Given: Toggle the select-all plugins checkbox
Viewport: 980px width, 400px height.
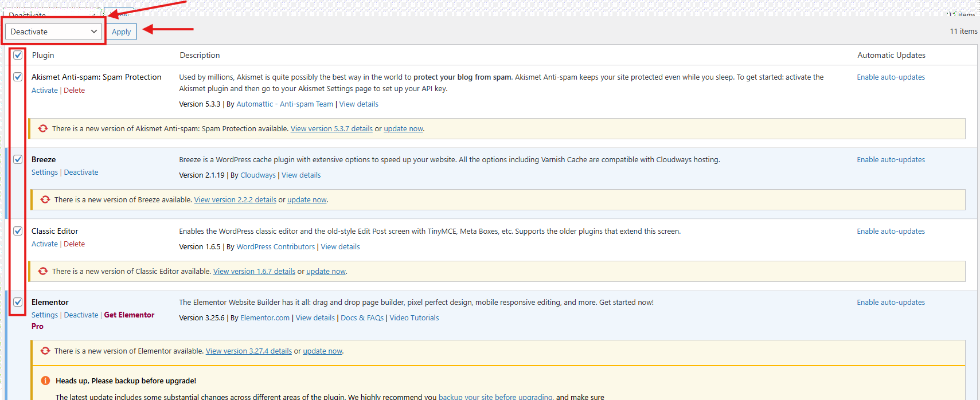Looking at the screenshot, I should [18, 55].
